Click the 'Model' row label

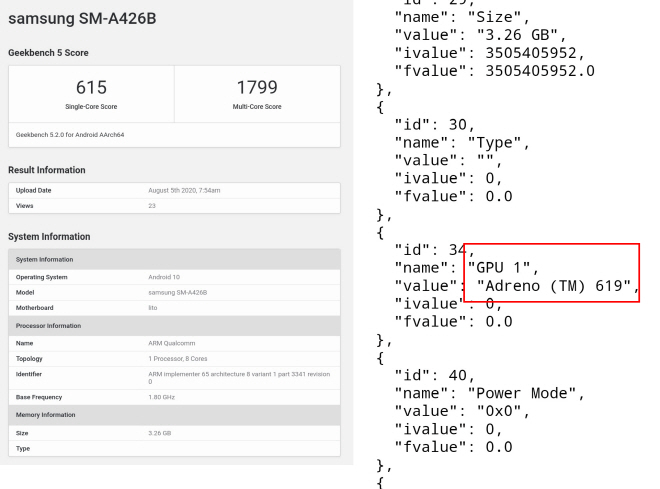(25, 292)
